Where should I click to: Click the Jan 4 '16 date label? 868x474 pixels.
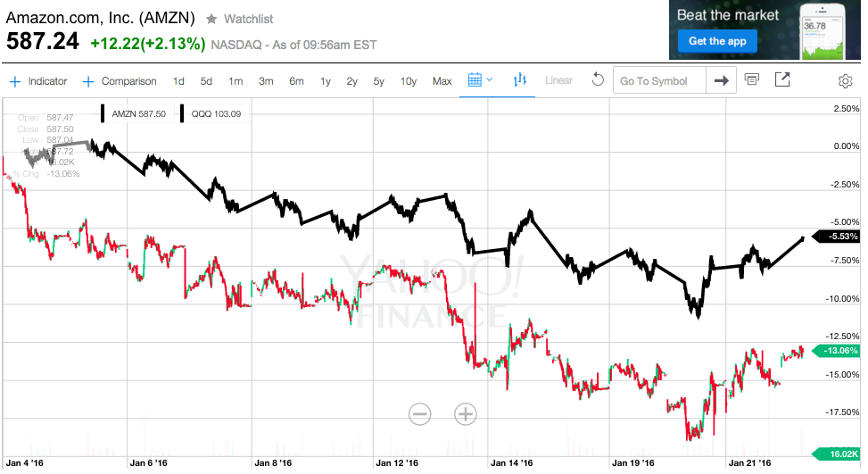point(24,463)
